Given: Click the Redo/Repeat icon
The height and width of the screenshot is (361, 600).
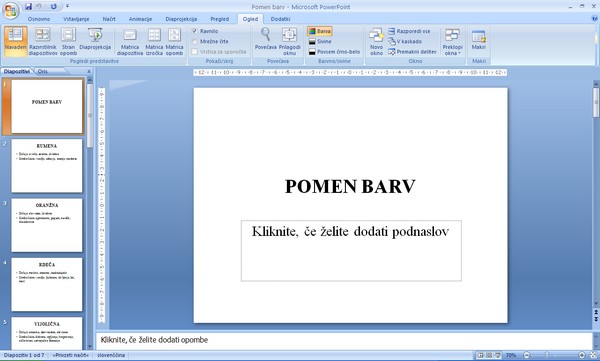Looking at the screenshot, I should [54, 7].
